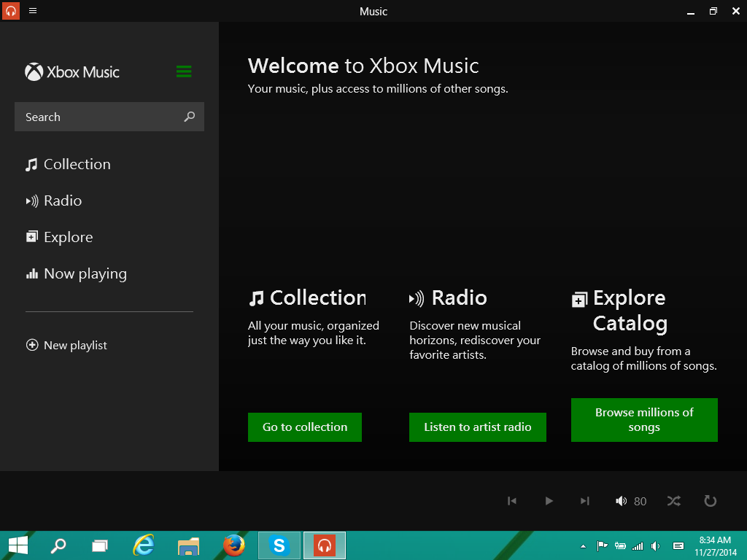Viewport: 747px width, 560px height.
Task: Open Action Center flag icon in tray
Action: tap(602, 545)
